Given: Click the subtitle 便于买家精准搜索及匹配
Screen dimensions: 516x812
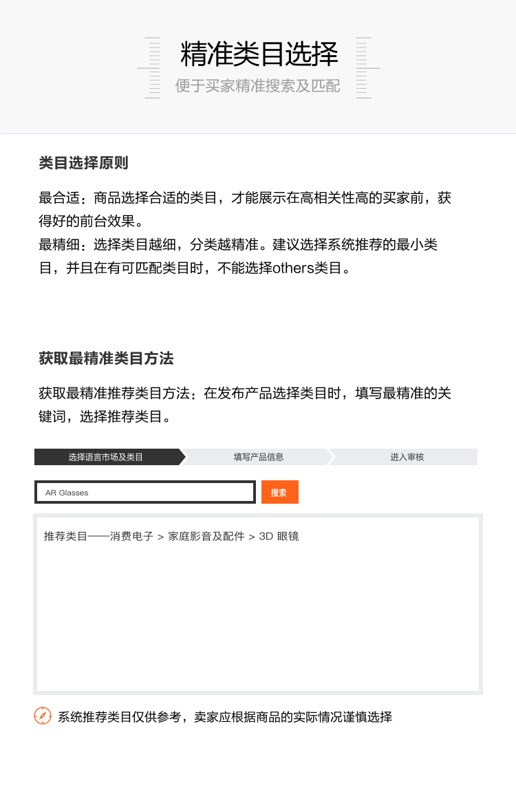Looking at the screenshot, I should (258, 86).
